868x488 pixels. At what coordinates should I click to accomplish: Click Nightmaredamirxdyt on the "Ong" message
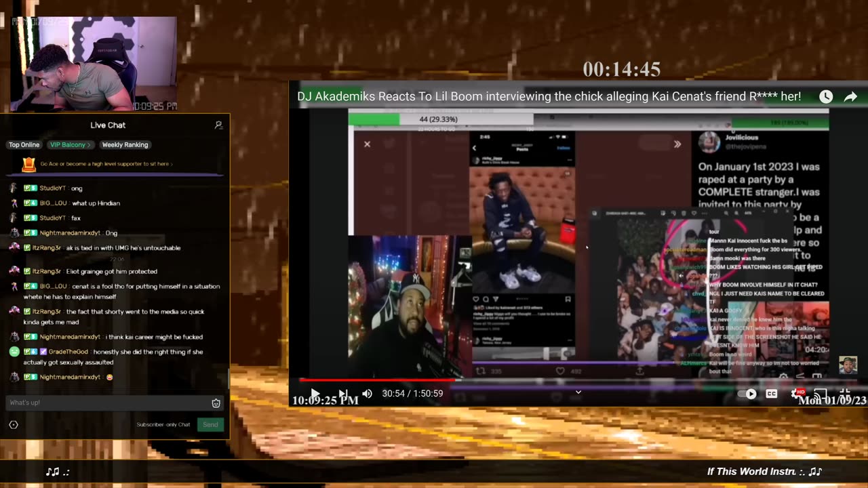click(70, 233)
